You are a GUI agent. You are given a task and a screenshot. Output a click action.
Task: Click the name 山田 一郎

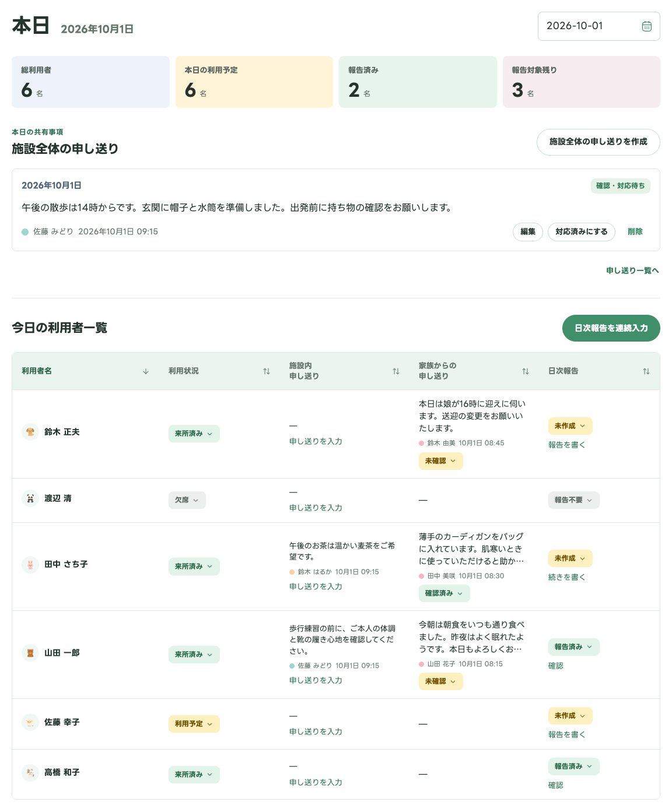[62, 653]
